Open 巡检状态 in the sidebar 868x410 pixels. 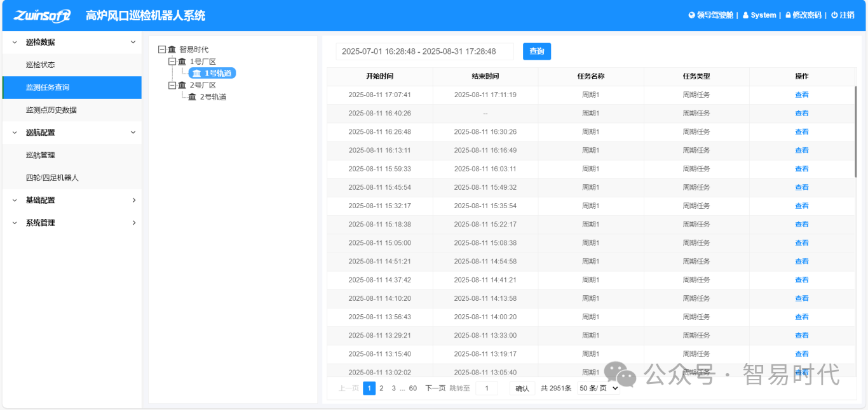41,65
